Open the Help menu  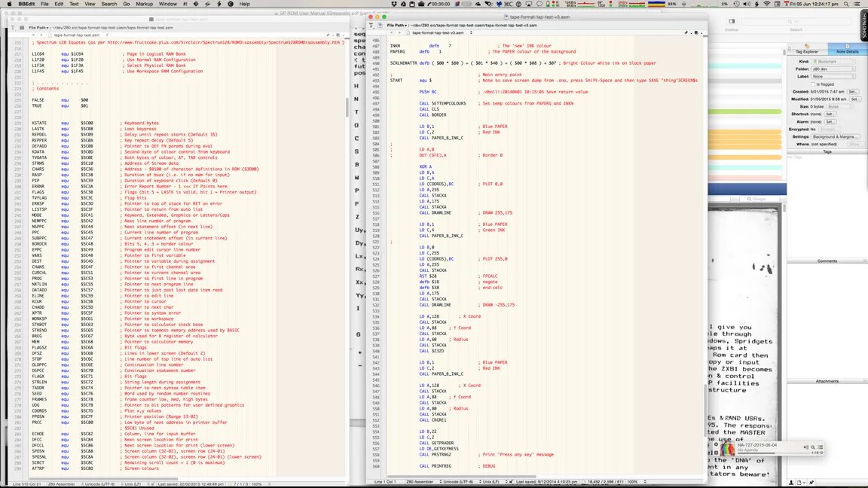pyautogui.click(x=244, y=4)
